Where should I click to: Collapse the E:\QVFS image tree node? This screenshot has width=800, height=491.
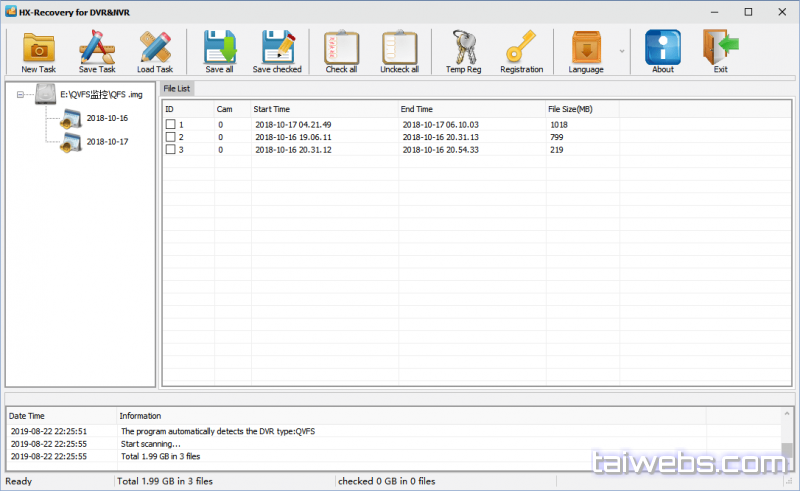pos(21,95)
